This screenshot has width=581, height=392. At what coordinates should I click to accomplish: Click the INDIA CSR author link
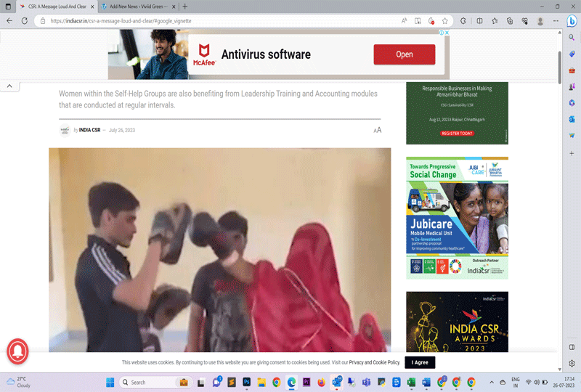[89, 130]
